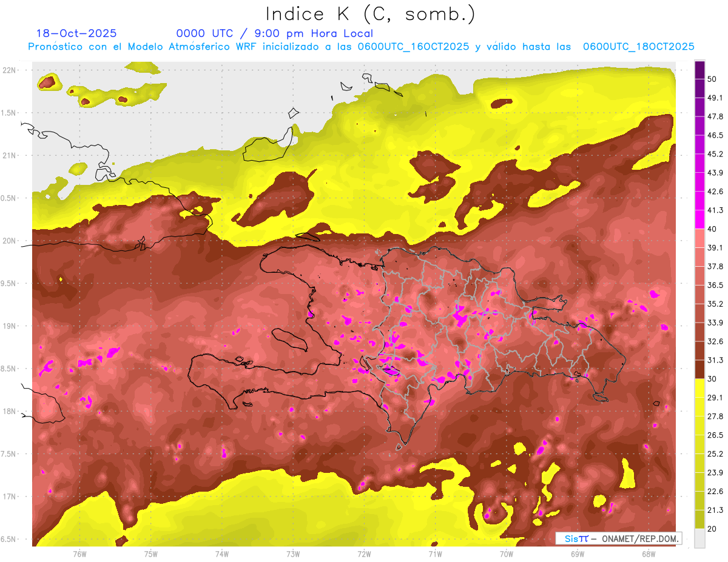Click the 25.2 value on the color scale
Image resolution: width=728 pixels, height=562 pixels.
(715, 453)
